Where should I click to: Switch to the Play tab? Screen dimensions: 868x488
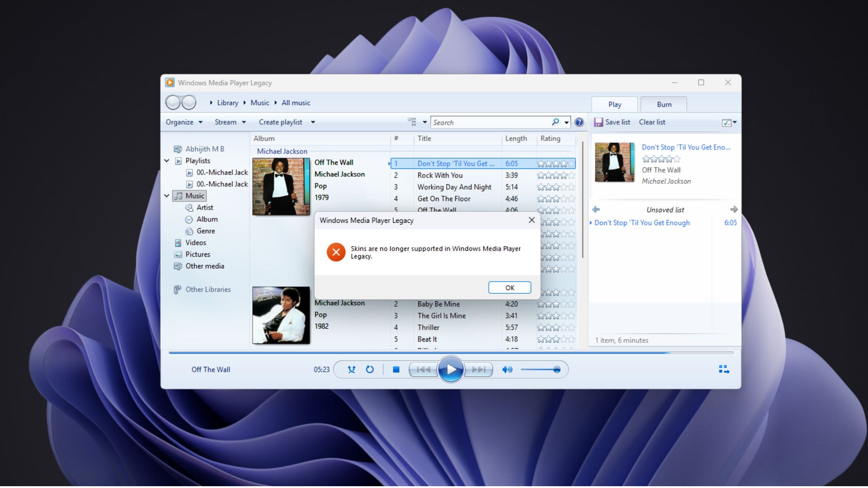(x=614, y=104)
